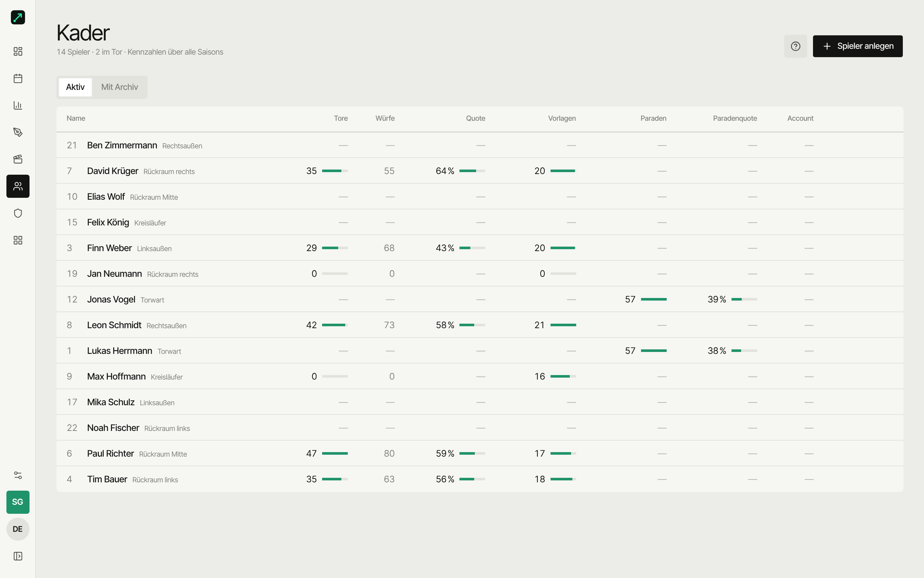The width and height of the screenshot is (924, 578).
Task: Click the green SG team badge
Action: click(x=18, y=502)
